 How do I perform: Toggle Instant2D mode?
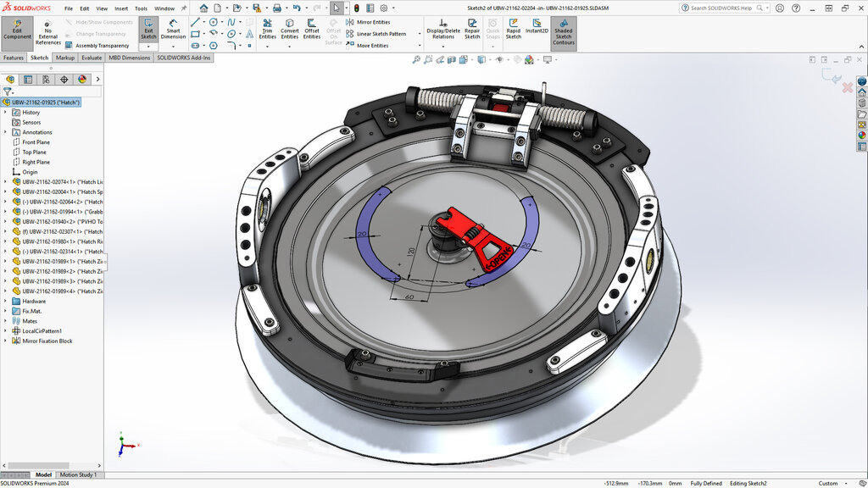tap(537, 26)
